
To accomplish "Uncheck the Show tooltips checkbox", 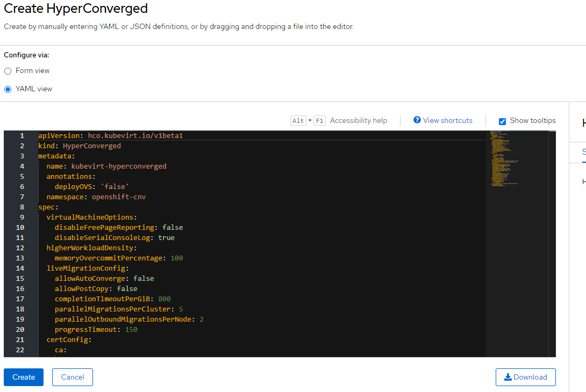I will point(502,121).
